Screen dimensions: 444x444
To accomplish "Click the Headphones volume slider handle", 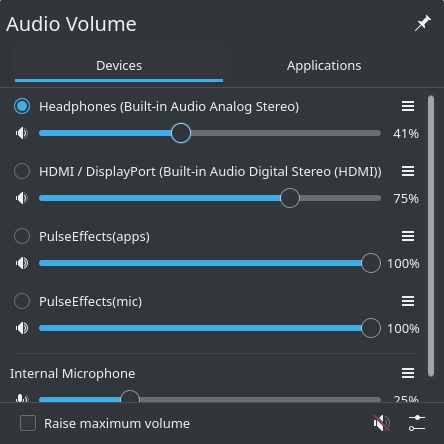I will coord(181,133).
